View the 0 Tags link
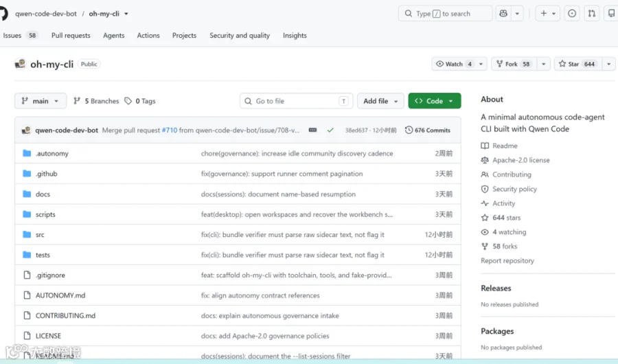This screenshot has width=618, height=364. click(x=140, y=101)
